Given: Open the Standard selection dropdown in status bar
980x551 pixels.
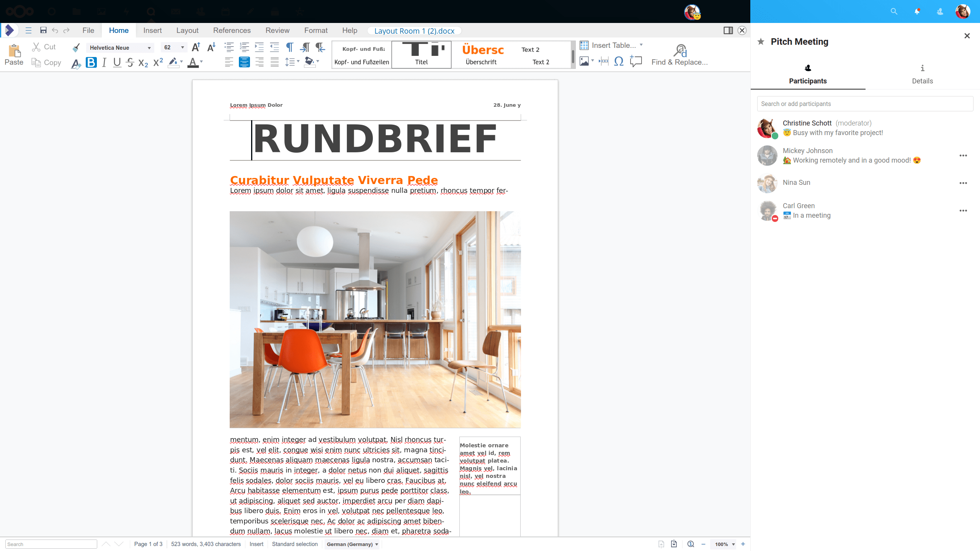Looking at the screenshot, I should pyautogui.click(x=294, y=544).
